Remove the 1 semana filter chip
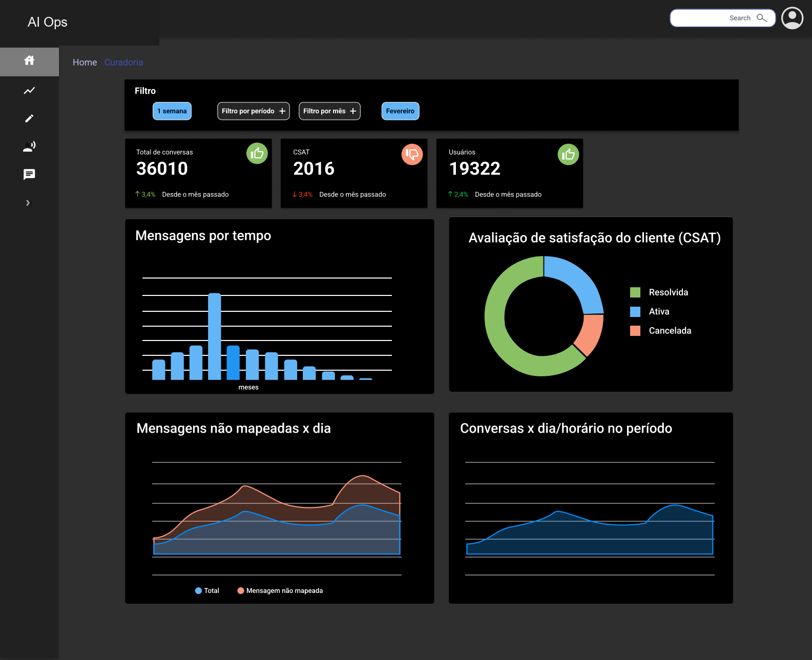812x660 pixels. 172,111
